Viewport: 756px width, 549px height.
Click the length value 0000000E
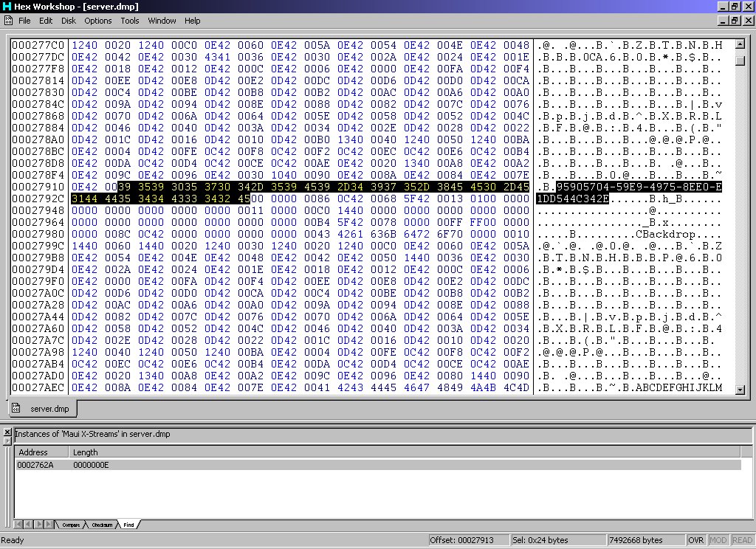click(91, 465)
